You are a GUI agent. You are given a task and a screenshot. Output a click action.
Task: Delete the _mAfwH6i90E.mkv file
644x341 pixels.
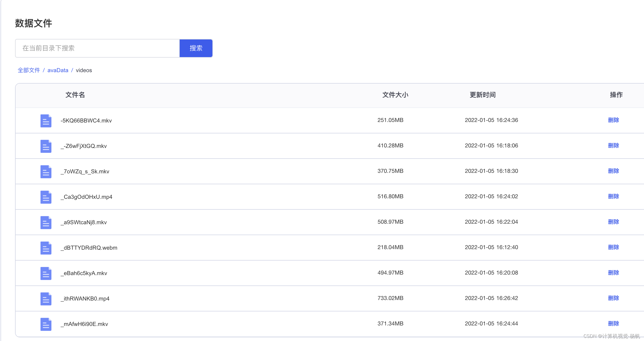coord(613,324)
